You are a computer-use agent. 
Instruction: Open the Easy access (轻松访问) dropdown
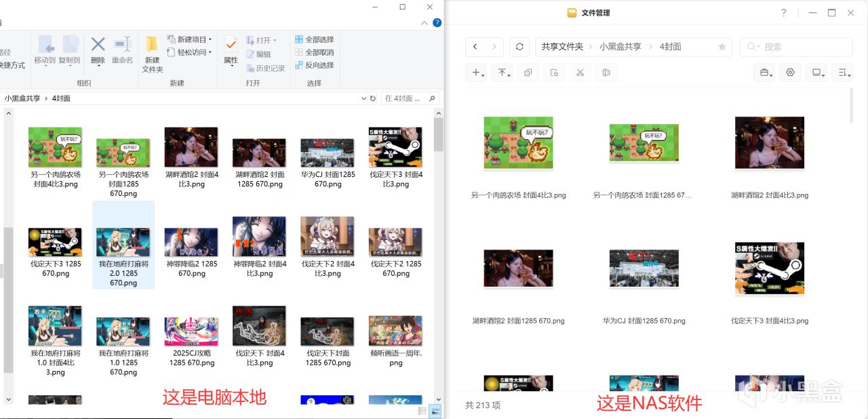click(x=190, y=52)
